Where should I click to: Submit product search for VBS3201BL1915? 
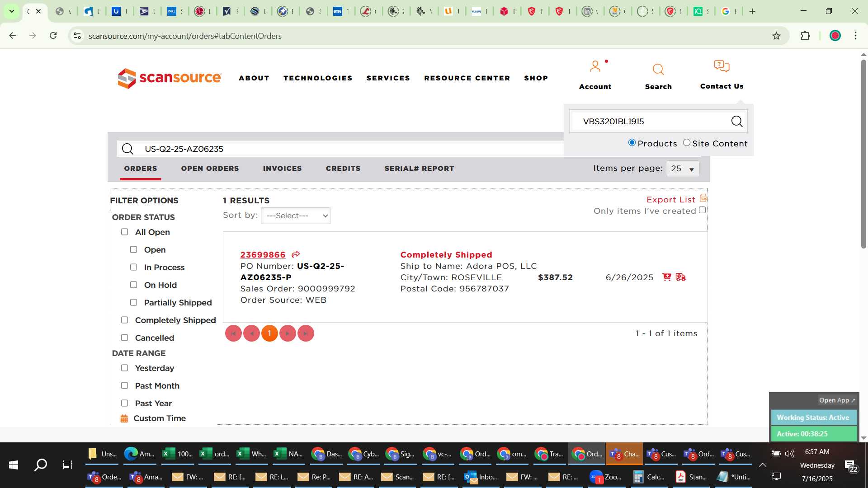click(x=737, y=121)
